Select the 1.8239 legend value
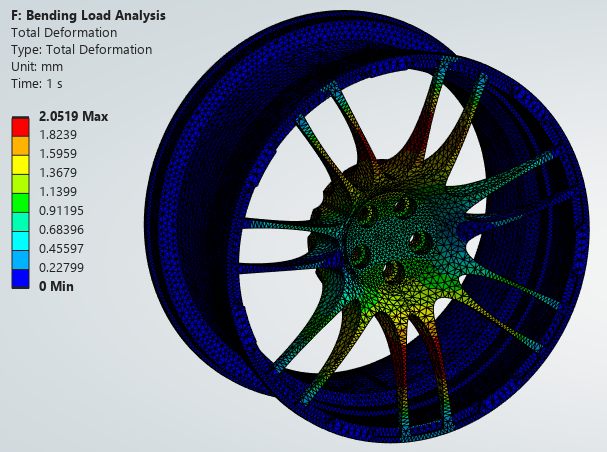 (x=58, y=135)
